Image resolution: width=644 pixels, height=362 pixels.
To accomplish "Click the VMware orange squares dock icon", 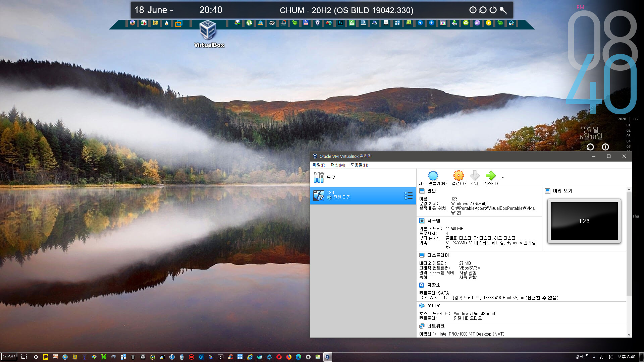I will [x=178, y=23].
